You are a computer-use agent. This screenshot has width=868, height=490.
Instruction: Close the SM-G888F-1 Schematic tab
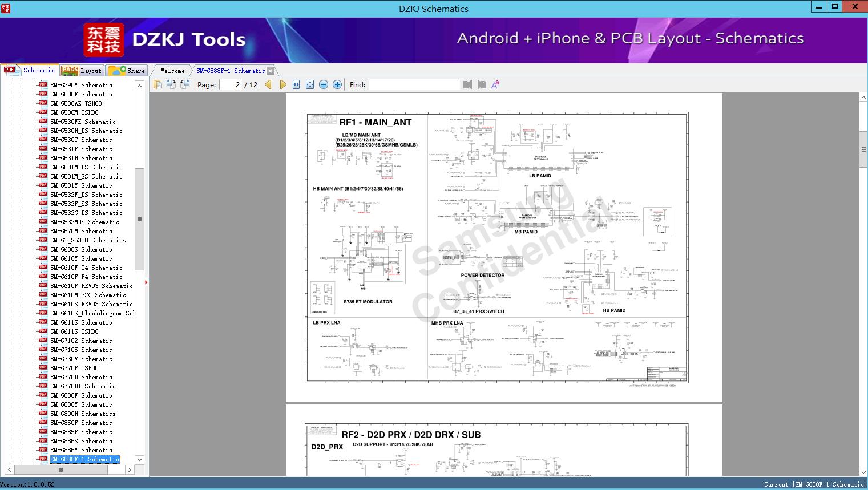[271, 71]
